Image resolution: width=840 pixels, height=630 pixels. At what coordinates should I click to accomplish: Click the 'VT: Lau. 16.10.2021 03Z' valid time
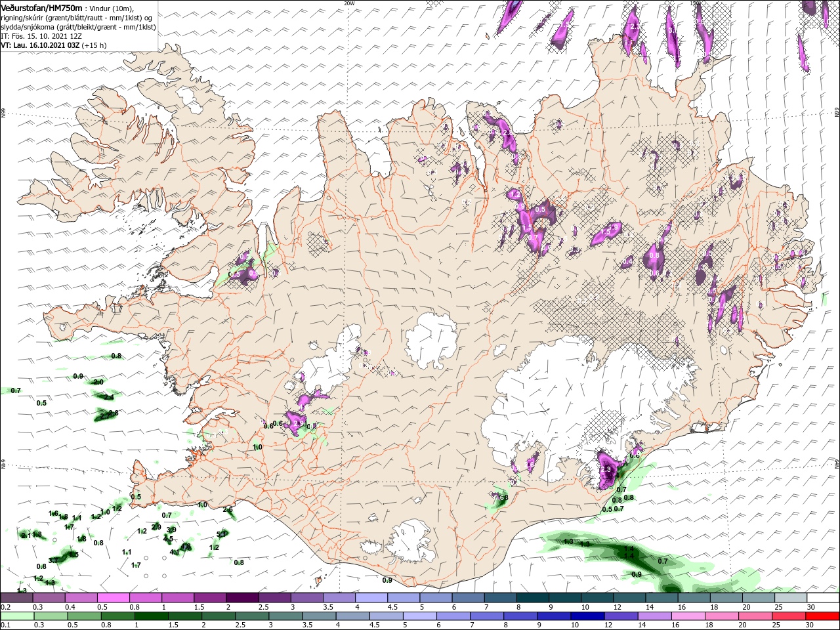click(40, 45)
